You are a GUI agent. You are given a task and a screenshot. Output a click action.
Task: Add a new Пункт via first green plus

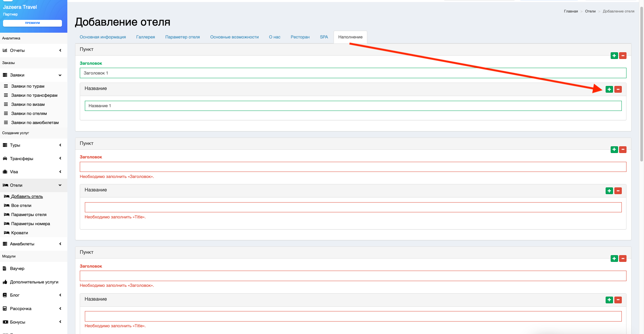click(614, 56)
